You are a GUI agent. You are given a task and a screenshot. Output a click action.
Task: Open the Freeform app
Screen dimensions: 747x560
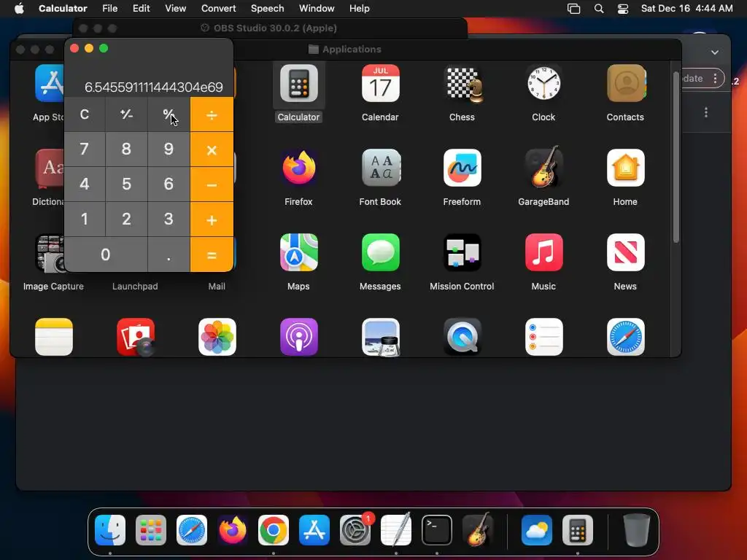pyautogui.click(x=462, y=168)
